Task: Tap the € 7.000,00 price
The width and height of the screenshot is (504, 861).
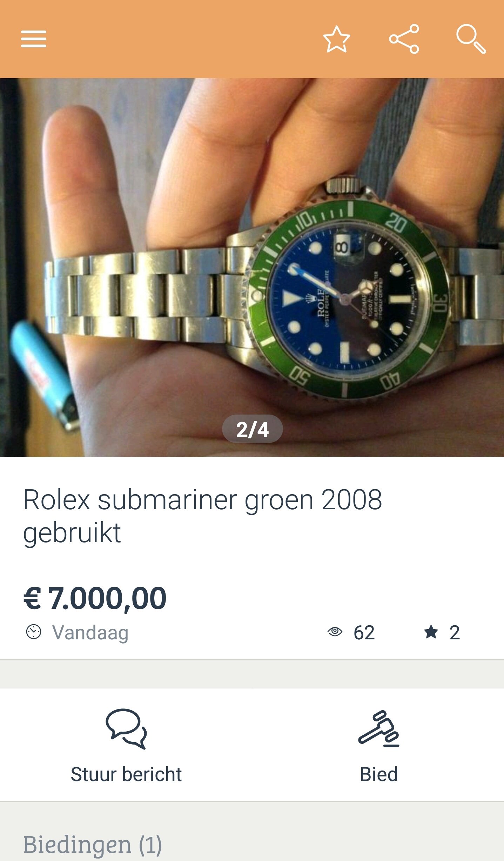Action: pos(95,598)
